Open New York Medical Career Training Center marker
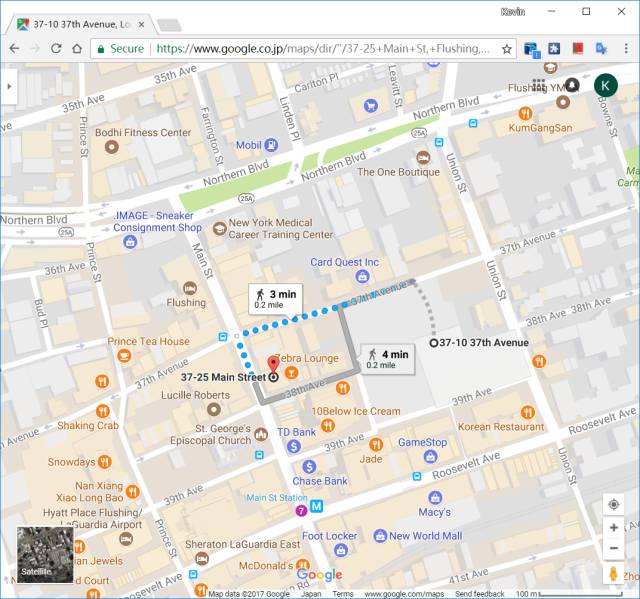The height and width of the screenshot is (599, 640). [220, 229]
